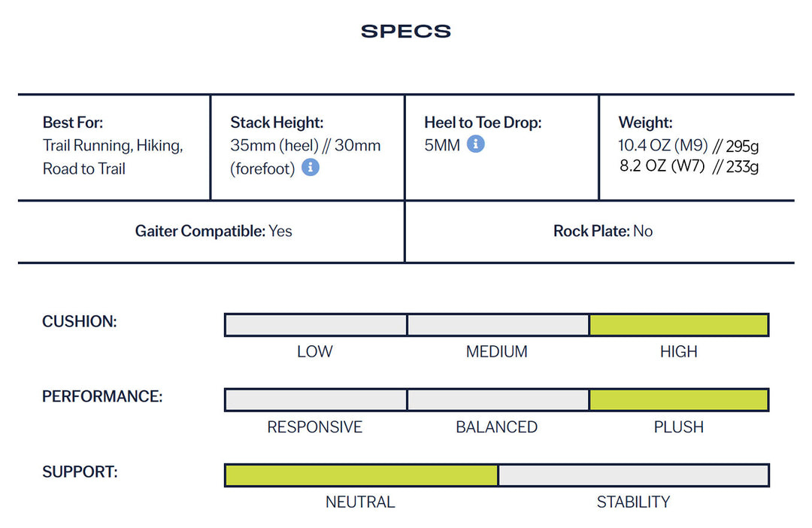Click the SUPPORT row label

(x=80, y=472)
